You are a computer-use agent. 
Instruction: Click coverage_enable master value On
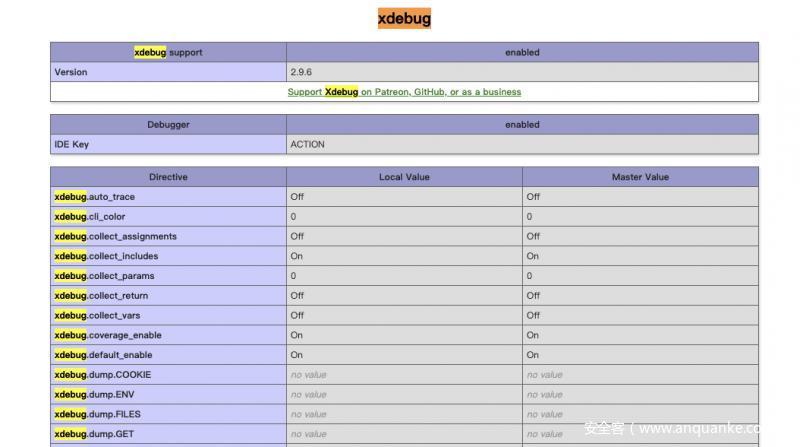point(640,335)
